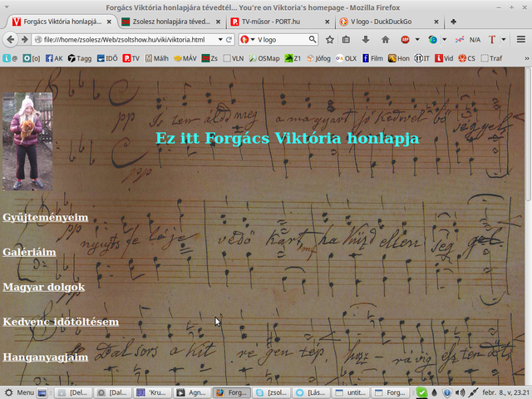This screenshot has height=399, width=532.
Task: Open the OSMap bookmark
Action: pos(264,58)
